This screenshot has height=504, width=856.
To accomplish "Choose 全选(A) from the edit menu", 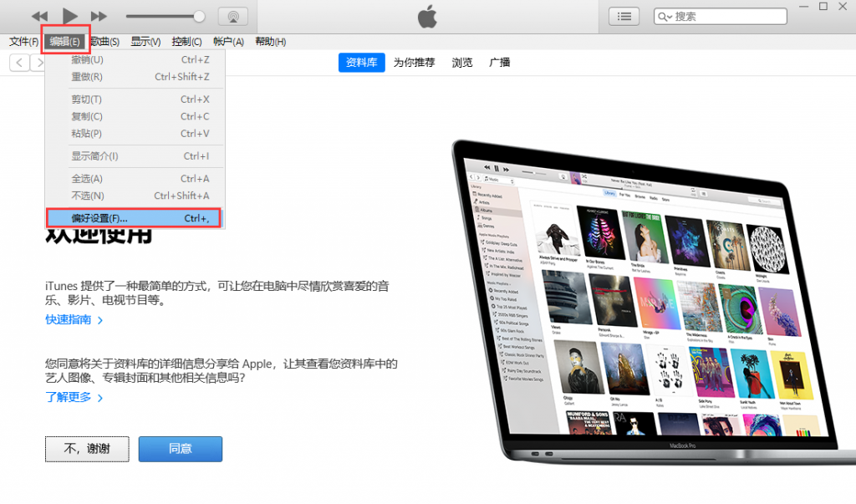I will [135, 179].
